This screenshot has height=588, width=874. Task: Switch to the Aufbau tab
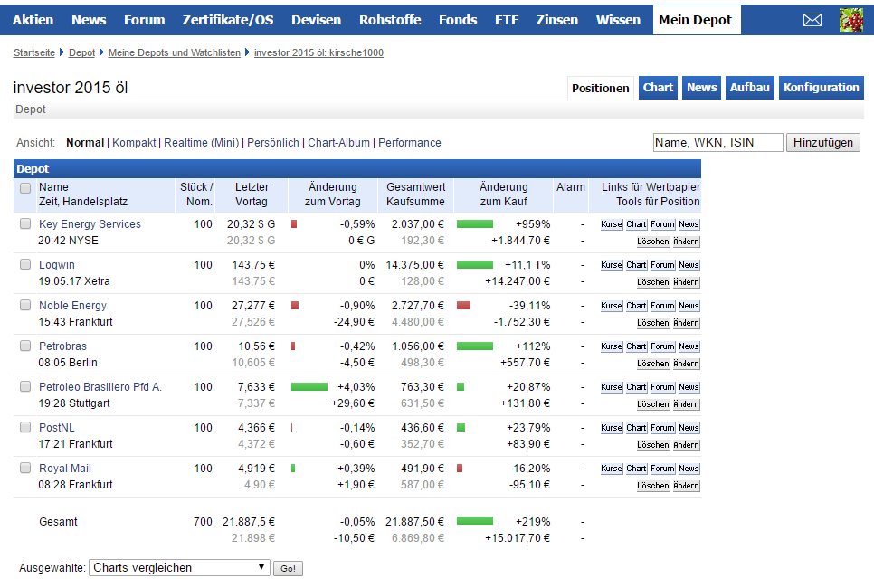(750, 88)
